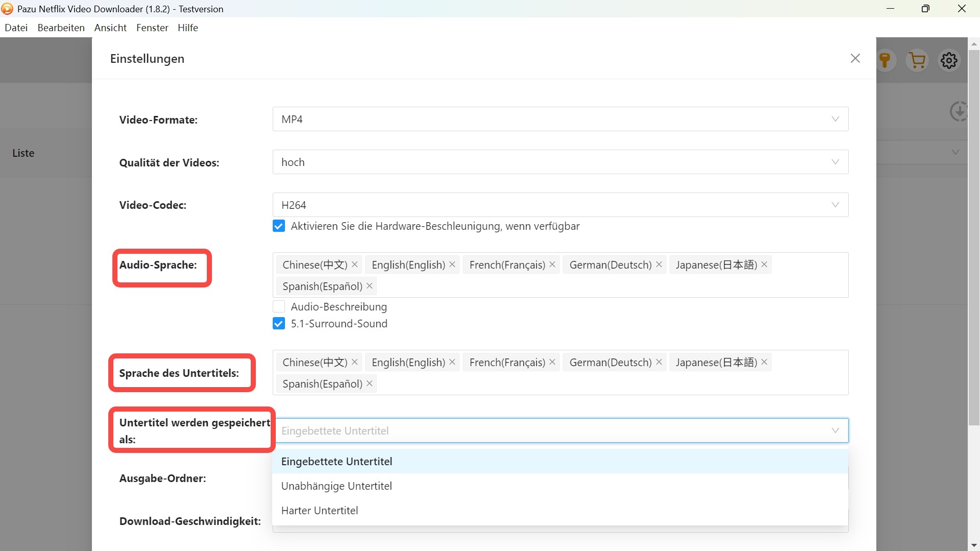The image size is (980, 551).
Task: Remove French tag from Audio-Sprache
Action: coord(553,265)
